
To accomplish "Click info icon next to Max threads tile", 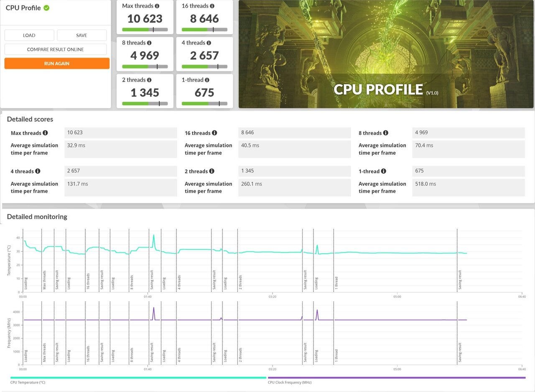I will pyautogui.click(x=157, y=6).
